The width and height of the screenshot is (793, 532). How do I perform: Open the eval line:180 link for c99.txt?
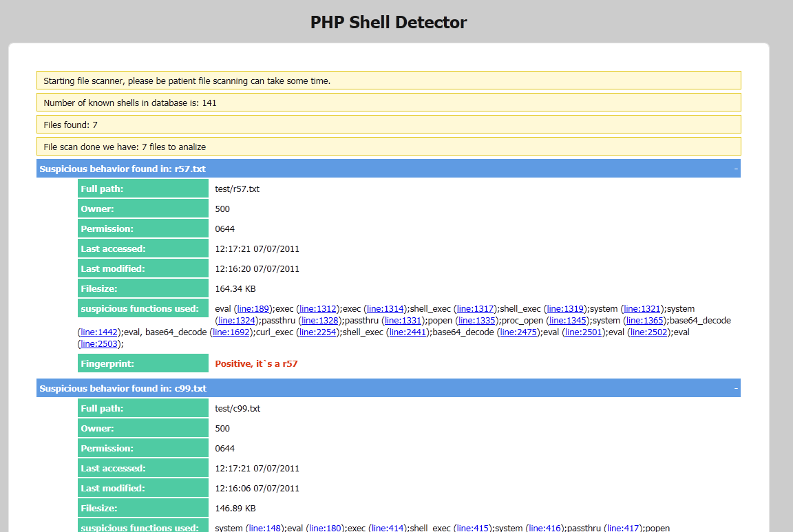click(x=324, y=527)
